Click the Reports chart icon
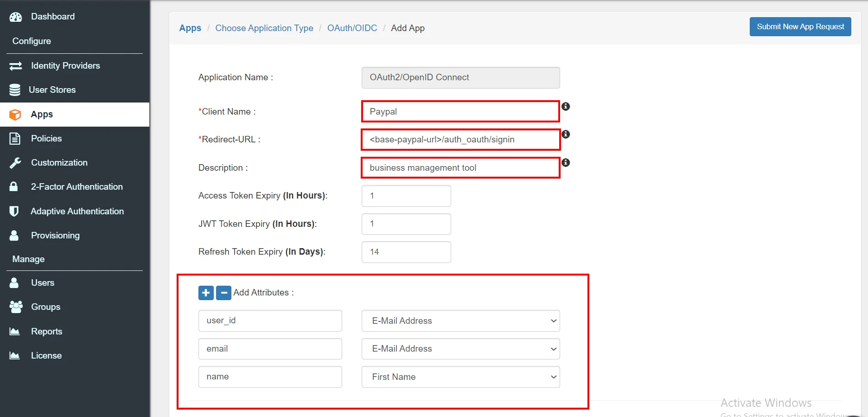868x417 pixels. tap(15, 332)
